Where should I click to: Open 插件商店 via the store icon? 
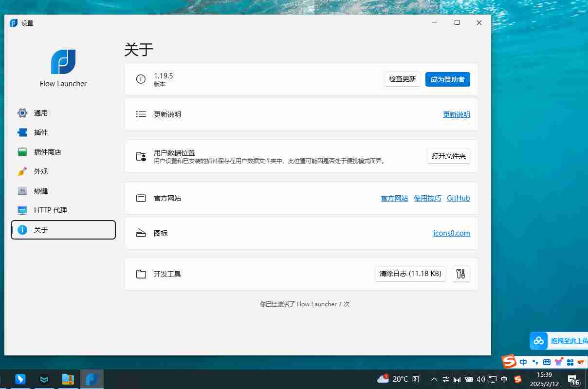click(22, 151)
